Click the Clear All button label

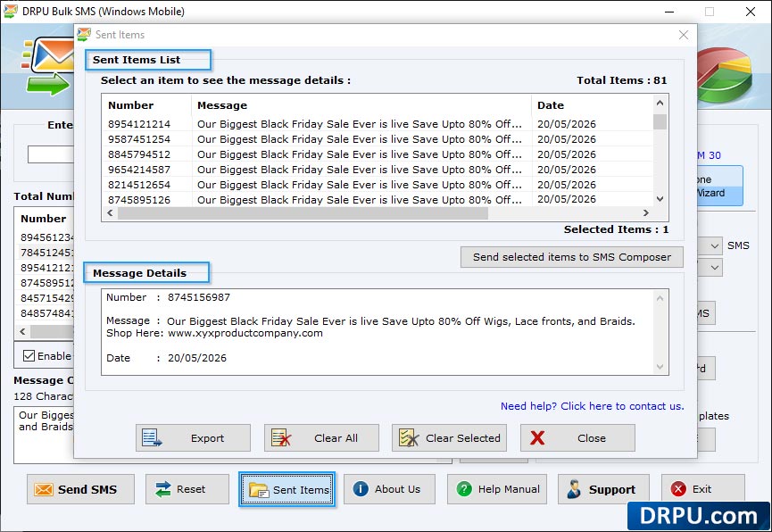pyautogui.click(x=336, y=438)
